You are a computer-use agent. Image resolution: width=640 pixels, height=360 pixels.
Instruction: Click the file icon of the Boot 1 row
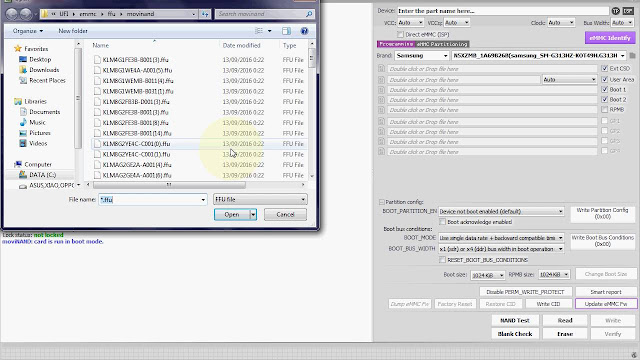(x=381, y=90)
